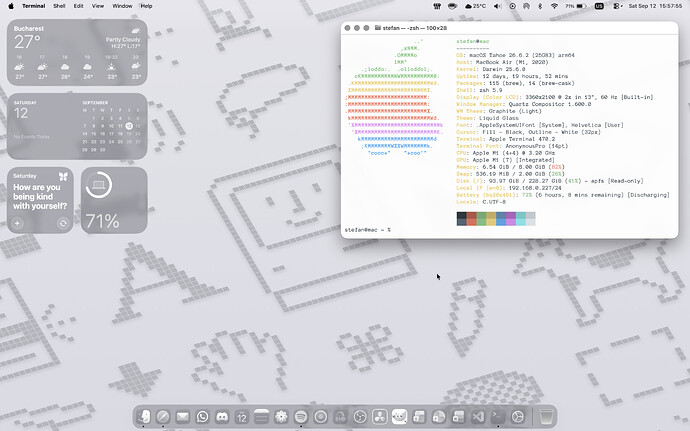The height and width of the screenshot is (431, 690).
Task: Open Finder from the Dock
Action: [144, 416]
